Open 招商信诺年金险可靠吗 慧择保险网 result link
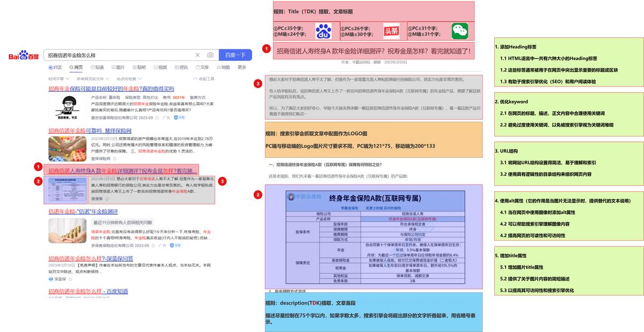The image size is (644, 332). pos(90,131)
